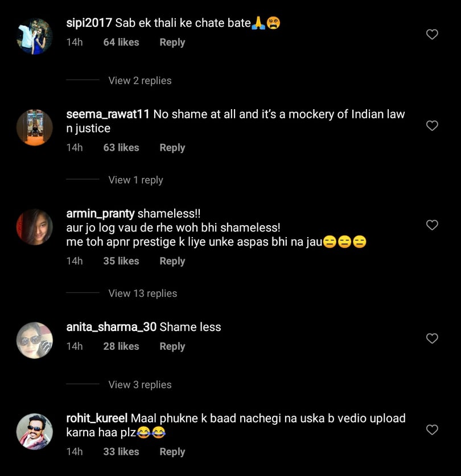Click the 14h timestamp on anita_sharma_30's comment
This screenshot has width=461, height=476.
pos(75,346)
